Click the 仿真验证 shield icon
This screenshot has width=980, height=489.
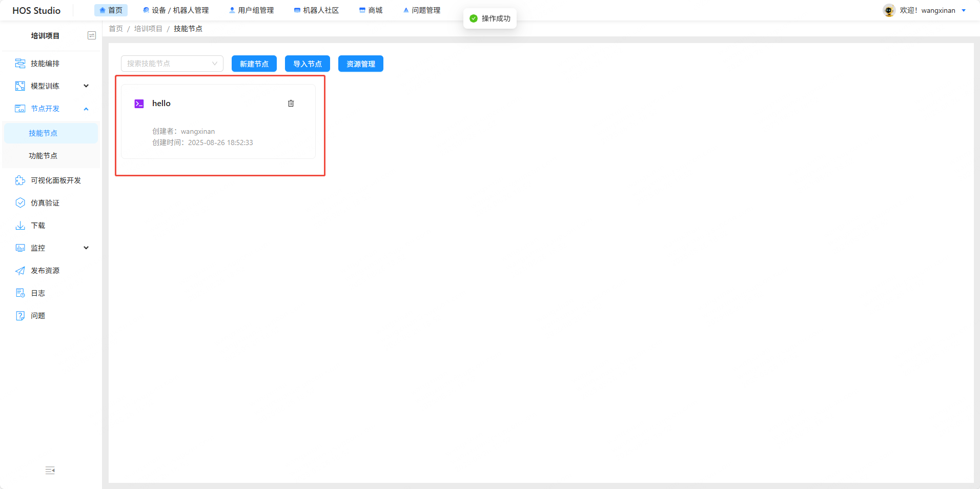tap(20, 203)
